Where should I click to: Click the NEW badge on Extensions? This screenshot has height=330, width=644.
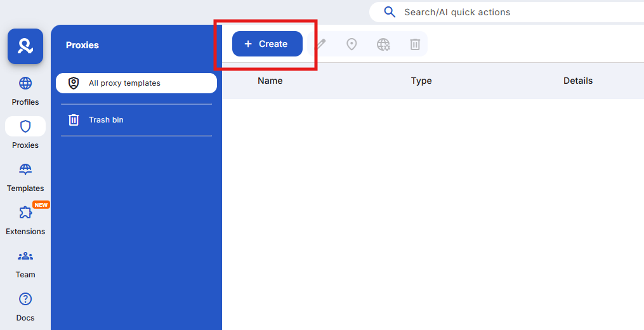(x=41, y=205)
